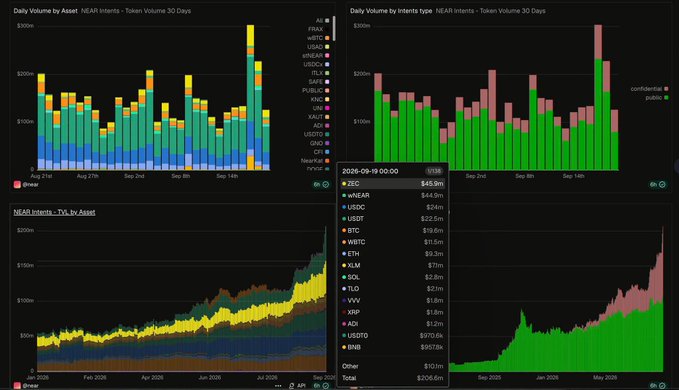Select the BTC row in tooltip
The image size is (679, 390).
pos(393,231)
